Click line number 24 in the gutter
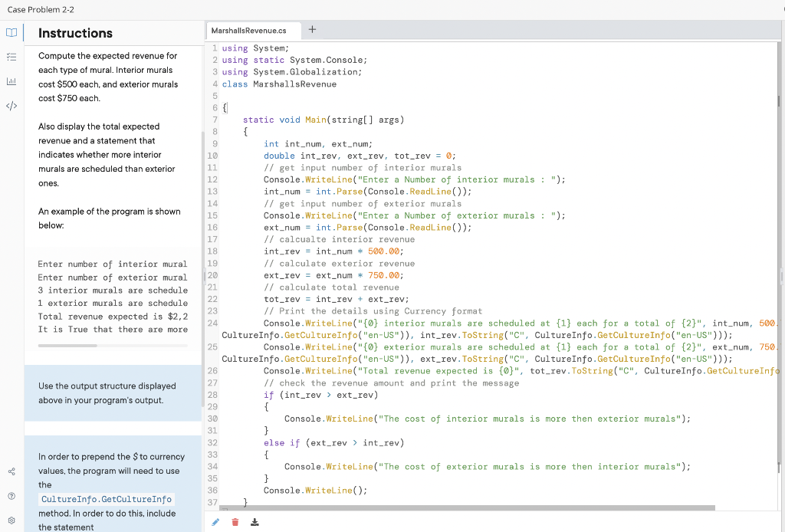Screen dimensions: 785x532 click(x=212, y=323)
